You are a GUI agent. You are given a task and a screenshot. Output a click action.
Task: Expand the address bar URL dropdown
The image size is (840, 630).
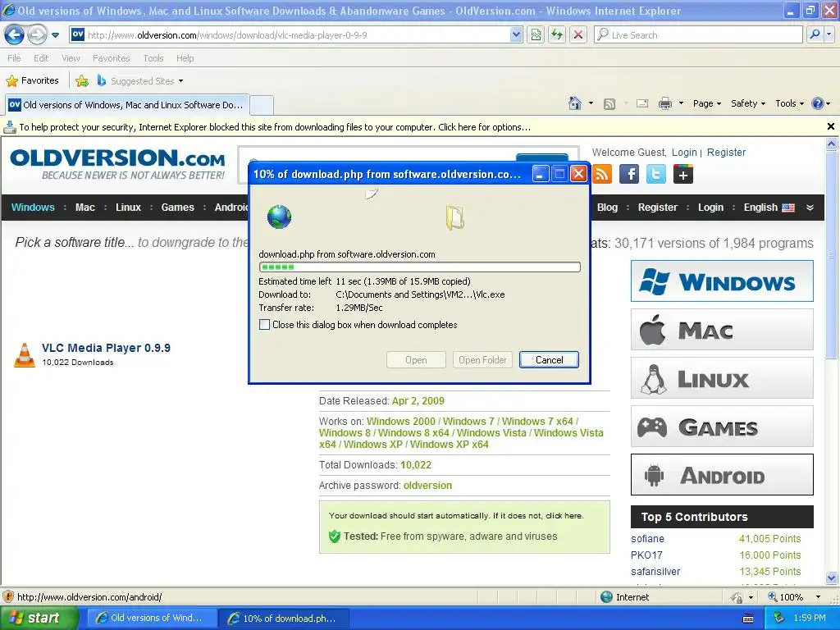(515, 35)
